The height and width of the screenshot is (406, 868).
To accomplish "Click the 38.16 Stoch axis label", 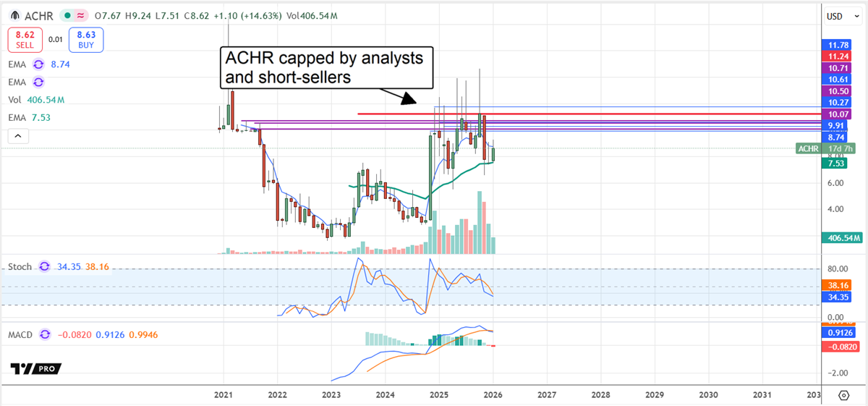I will pos(837,285).
